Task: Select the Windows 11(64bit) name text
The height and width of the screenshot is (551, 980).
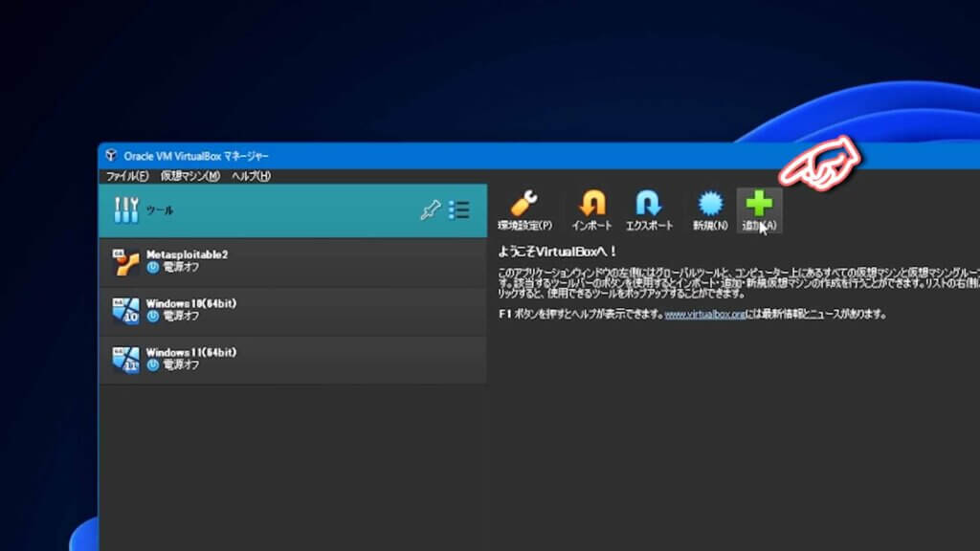Action: pos(191,352)
